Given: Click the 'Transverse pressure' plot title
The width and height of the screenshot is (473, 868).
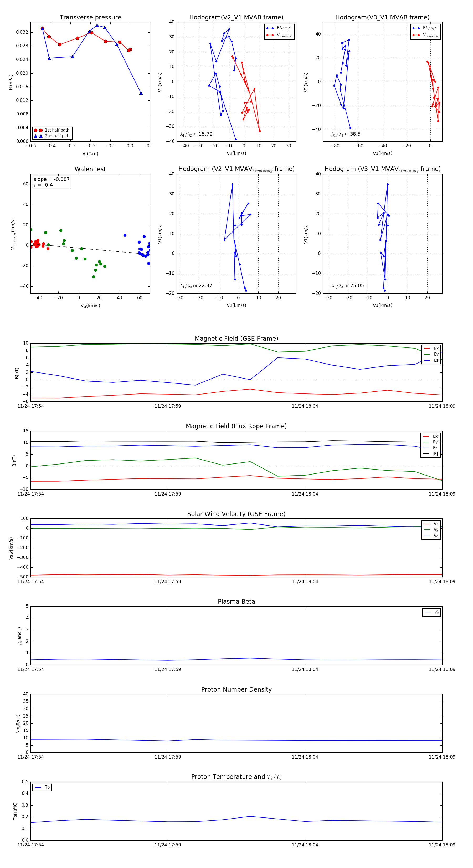Looking at the screenshot, I should (90, 18).
